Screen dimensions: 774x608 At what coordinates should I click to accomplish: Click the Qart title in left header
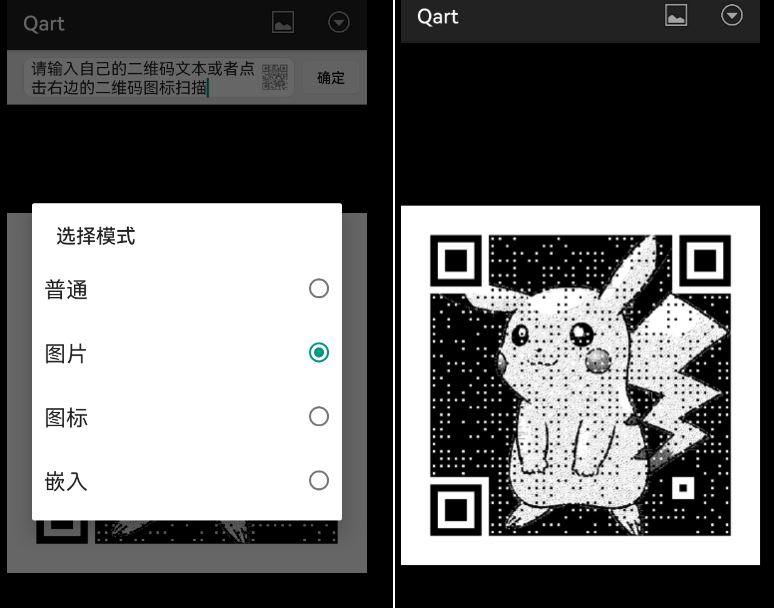point(44,24)
